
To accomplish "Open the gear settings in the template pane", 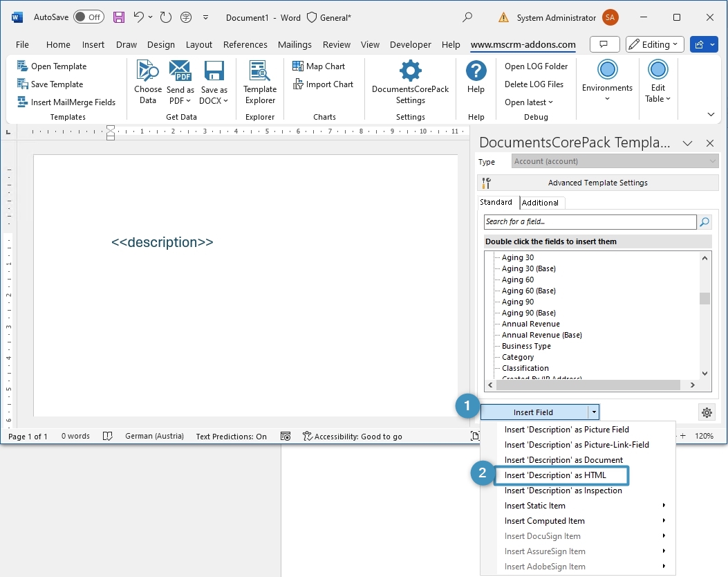I will (707, 412).
